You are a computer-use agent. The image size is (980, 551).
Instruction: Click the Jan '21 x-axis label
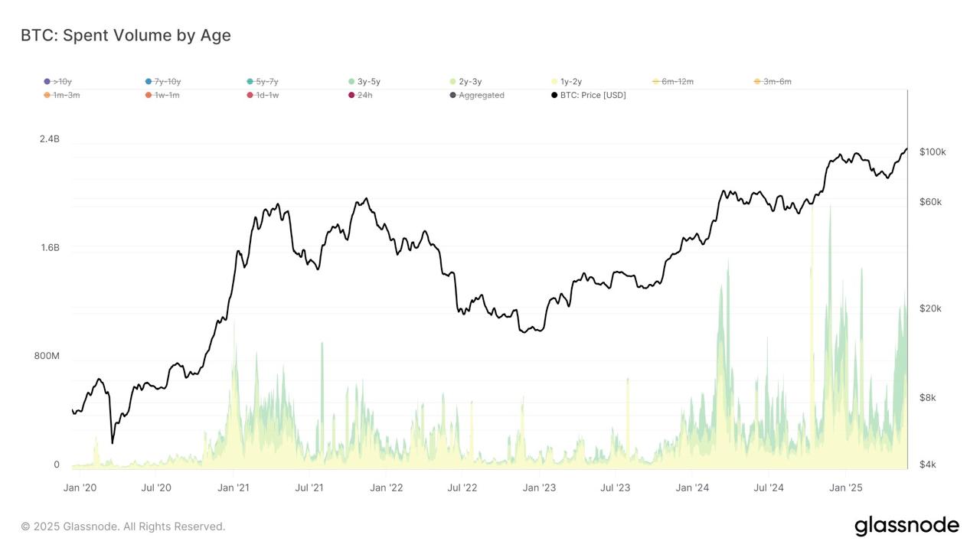click(x=233, y=487)
